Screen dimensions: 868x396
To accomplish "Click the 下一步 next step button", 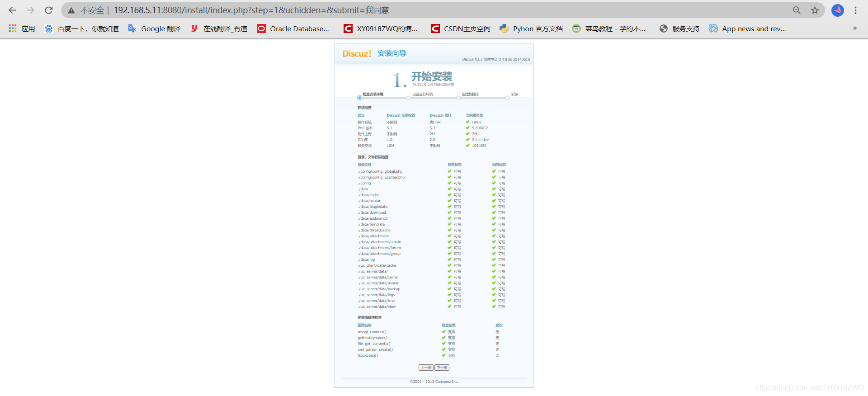I will coord(442,368).
